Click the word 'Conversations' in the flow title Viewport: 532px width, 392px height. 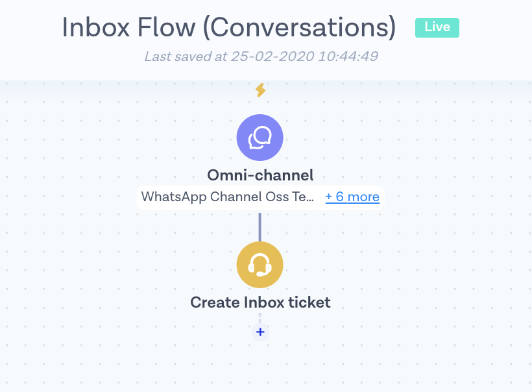click(304, 27)
